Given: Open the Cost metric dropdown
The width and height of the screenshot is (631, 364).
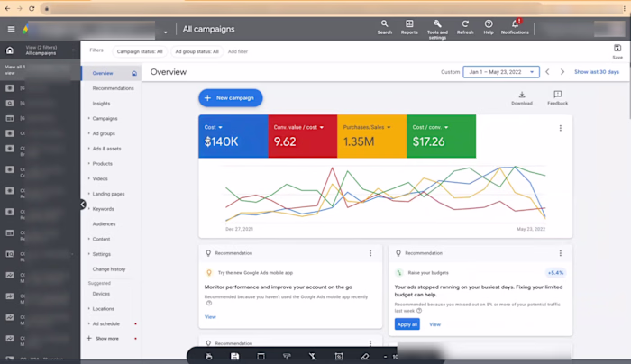Looking at the screenshot, I should pos(214,127).
